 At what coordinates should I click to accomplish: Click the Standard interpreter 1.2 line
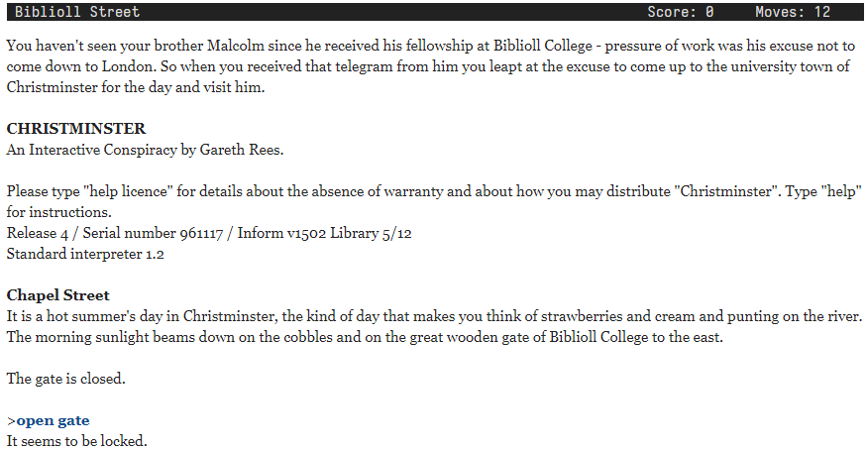[85, 254]
